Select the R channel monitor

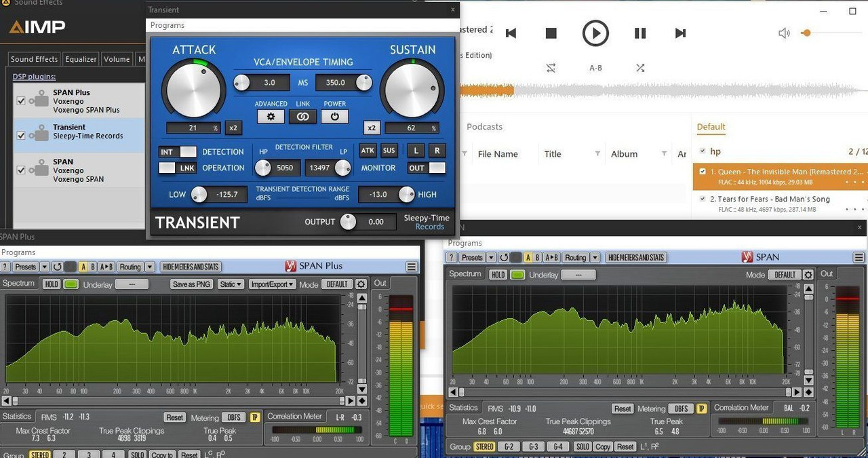click(x=437, y=151)
